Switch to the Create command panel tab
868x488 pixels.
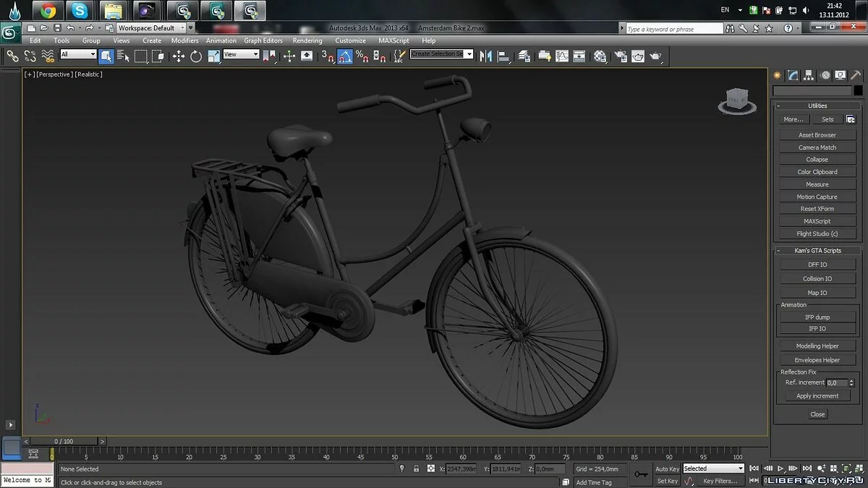778,75
